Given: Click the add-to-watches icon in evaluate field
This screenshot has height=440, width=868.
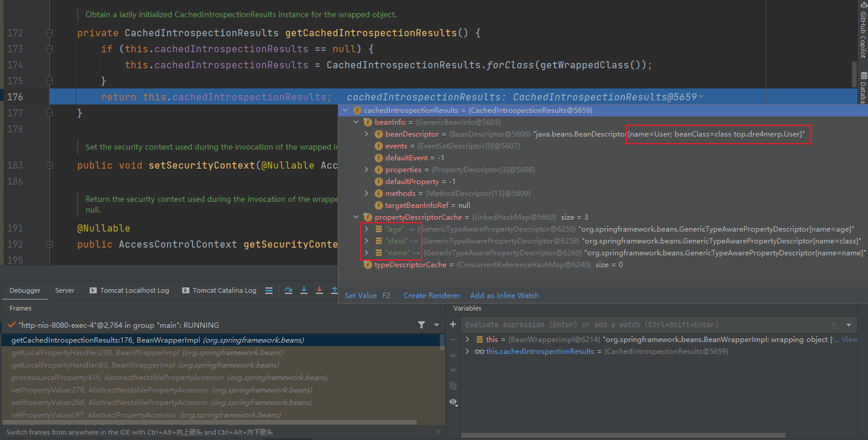Looking at the screenshot, I should (x=834, y=325).
